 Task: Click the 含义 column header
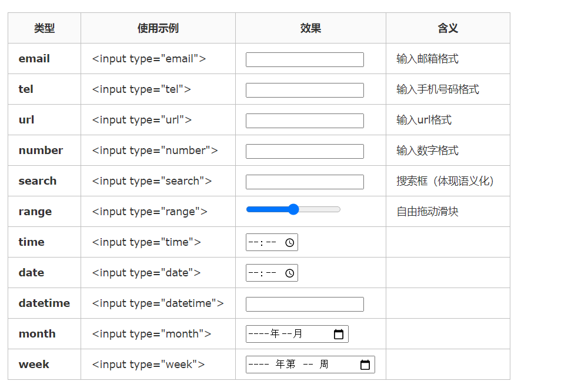click(x=447, y=28)
